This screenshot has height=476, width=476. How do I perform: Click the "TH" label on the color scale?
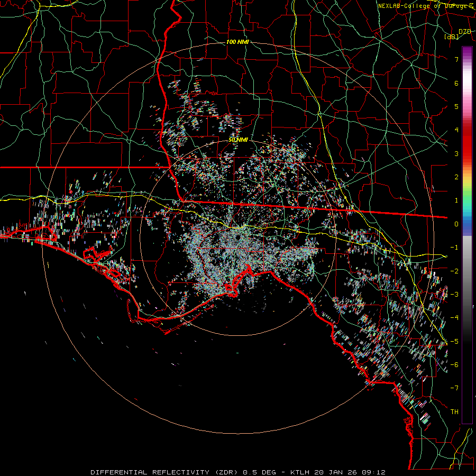(454, 412)
